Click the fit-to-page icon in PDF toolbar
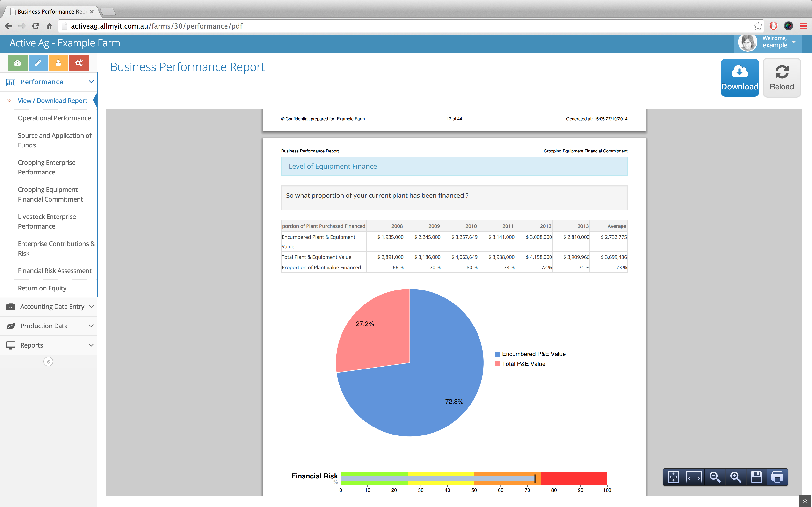 click(673, 477)
